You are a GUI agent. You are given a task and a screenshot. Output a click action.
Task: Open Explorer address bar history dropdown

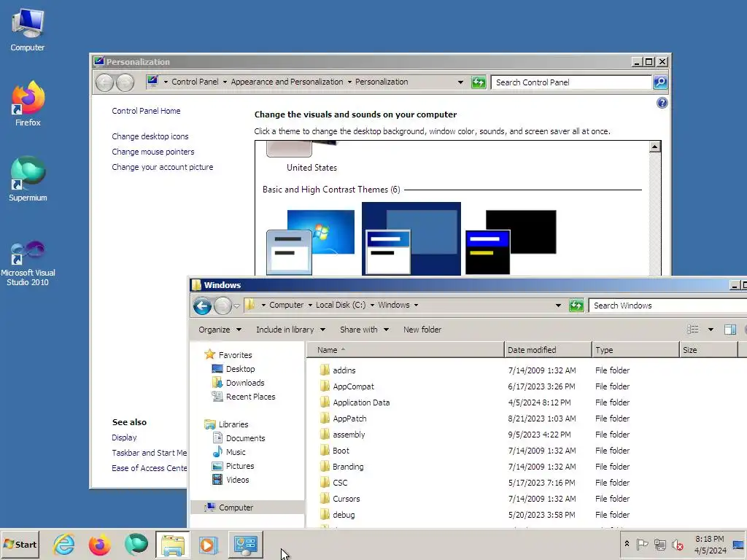pos(558,306)
